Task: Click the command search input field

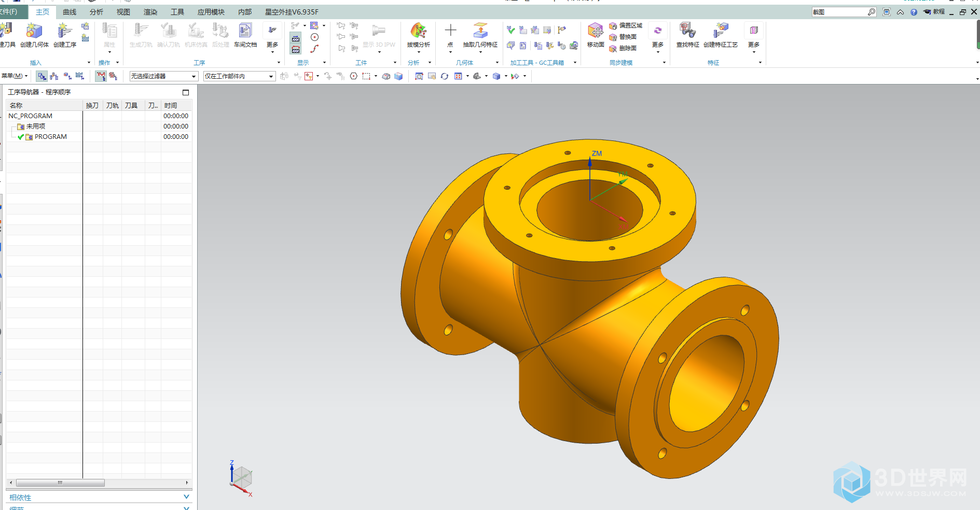Action: point(839,12)
